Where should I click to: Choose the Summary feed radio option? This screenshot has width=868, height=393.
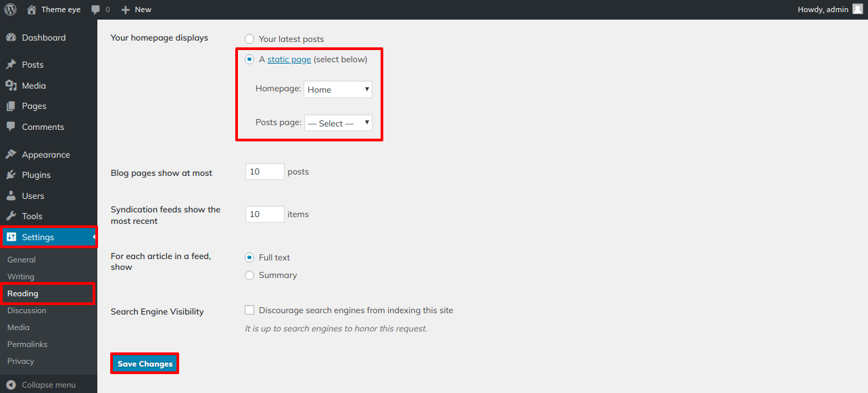(x=249, y=275)
